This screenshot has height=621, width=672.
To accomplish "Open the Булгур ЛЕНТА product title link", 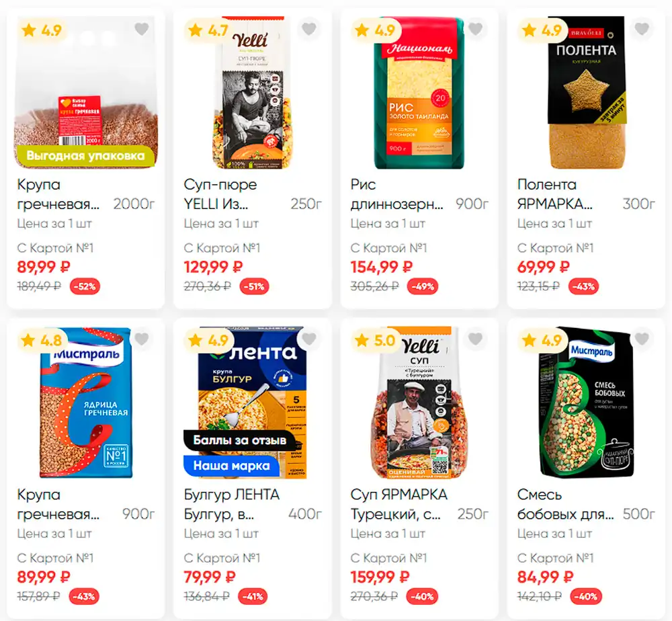I will (231, 505).
